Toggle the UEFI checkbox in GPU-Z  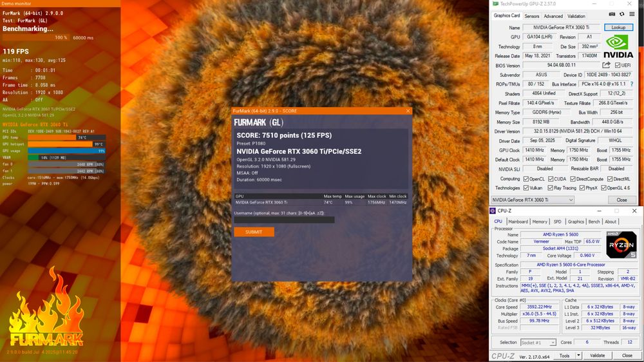618,65
